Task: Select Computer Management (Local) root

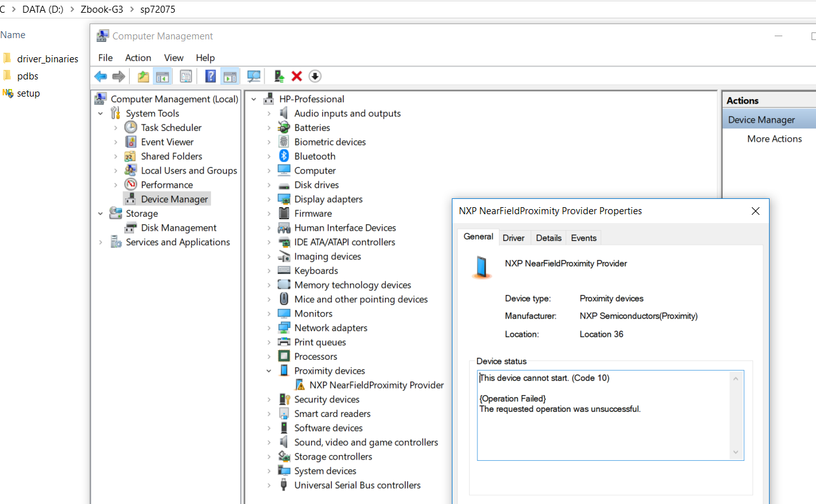Action: (174, 99)
